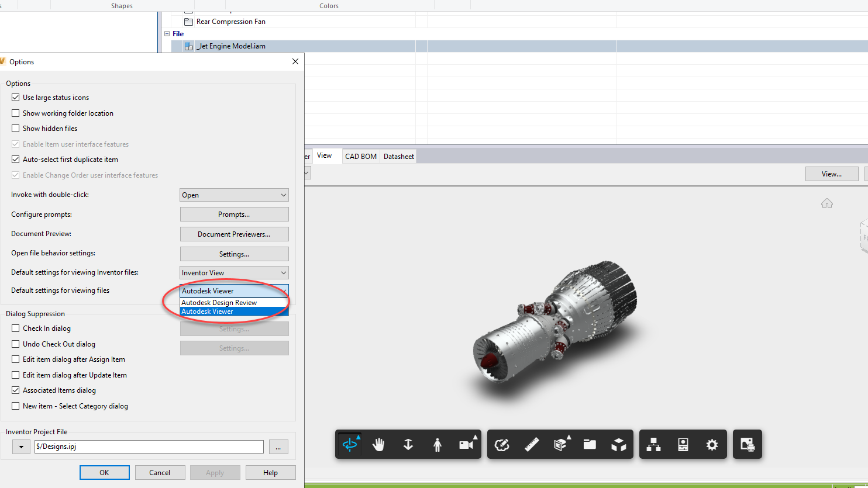Image resolution: width=868 pixels, height=488 pixels.
Task: Enable Show working folder location
Action: 16,113
